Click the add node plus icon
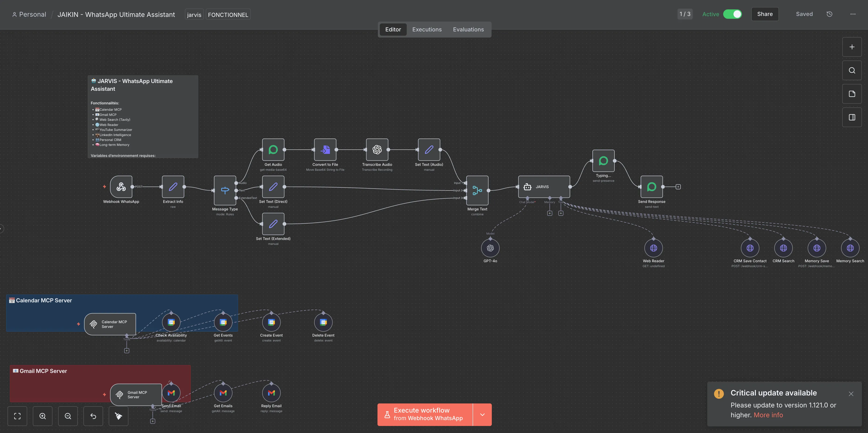Image resolution: width=868 pixels, height=433 pixels. pos(852,47)
